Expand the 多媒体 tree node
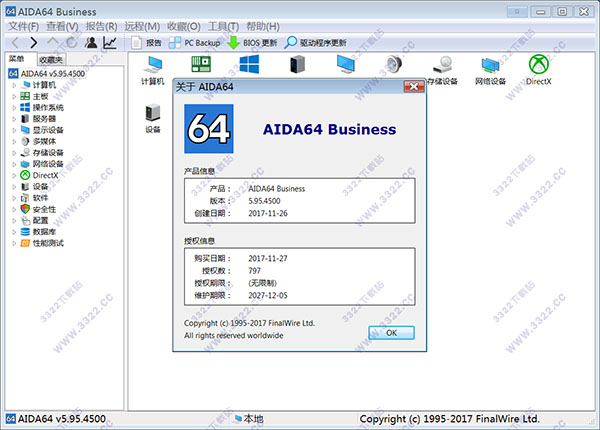 pos(14,141)
